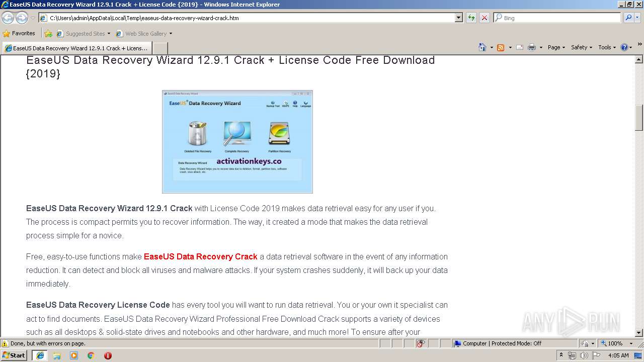
Task: Click in the address bar URL field
Action: [x=247, y=18]
